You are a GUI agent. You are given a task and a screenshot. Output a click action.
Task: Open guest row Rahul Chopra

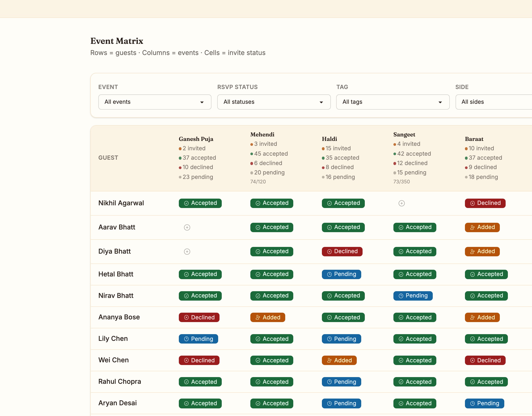point(120,381)
